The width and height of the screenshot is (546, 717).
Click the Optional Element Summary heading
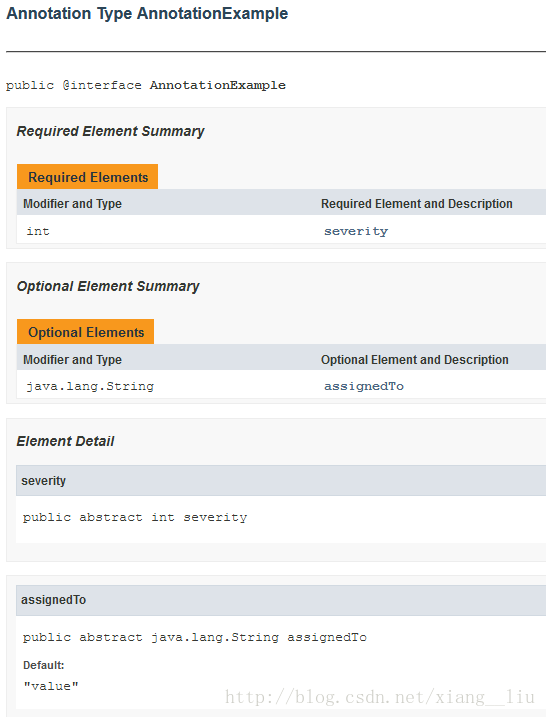click(x=108, y=286)
